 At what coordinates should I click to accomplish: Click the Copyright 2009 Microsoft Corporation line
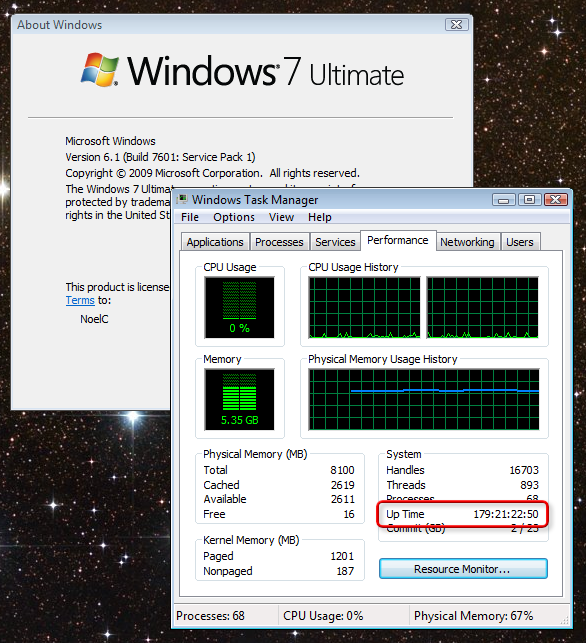click(212, 173)
